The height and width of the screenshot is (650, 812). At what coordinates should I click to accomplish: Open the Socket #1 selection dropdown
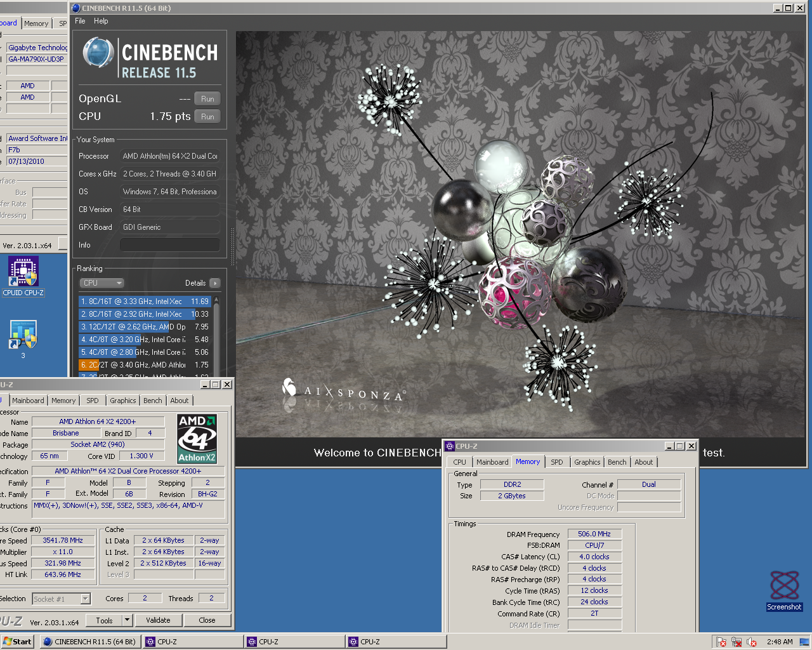[x=86, y=599]
